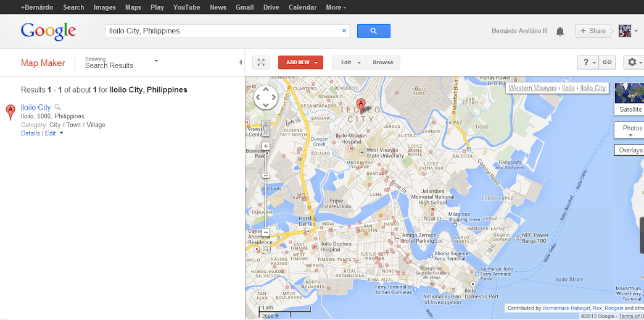
Task: Open Gmail from top bar
Action: click(244, 7)
